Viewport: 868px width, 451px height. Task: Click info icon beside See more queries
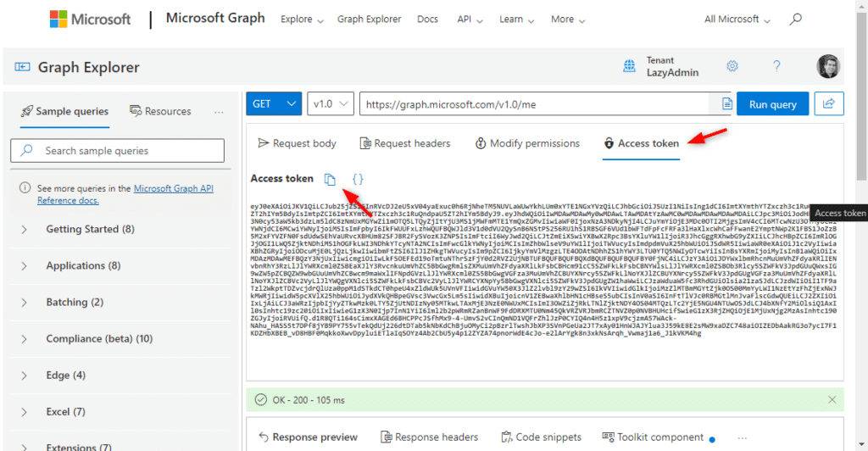pyautogui.click(x=25, y=187)
